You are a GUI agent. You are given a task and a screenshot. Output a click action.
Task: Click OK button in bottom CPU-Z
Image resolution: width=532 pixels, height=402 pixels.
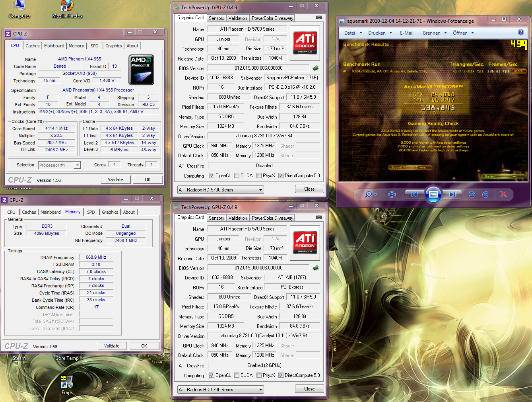[x=144, y=346]
